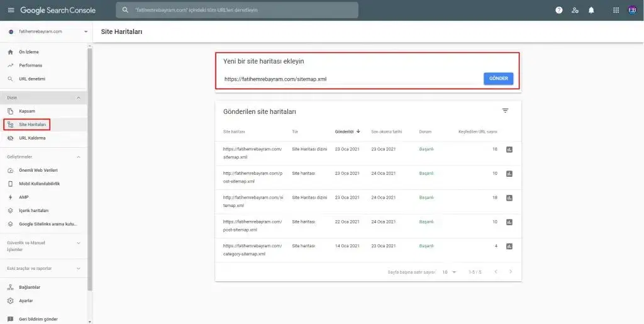Open https://fatihemrebayram.com/sitemap.xml row

pos(368,153)
